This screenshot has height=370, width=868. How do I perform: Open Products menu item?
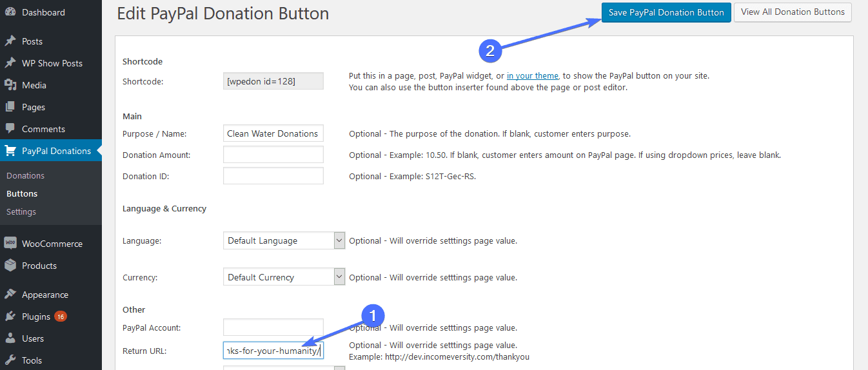tap(51, 266)
